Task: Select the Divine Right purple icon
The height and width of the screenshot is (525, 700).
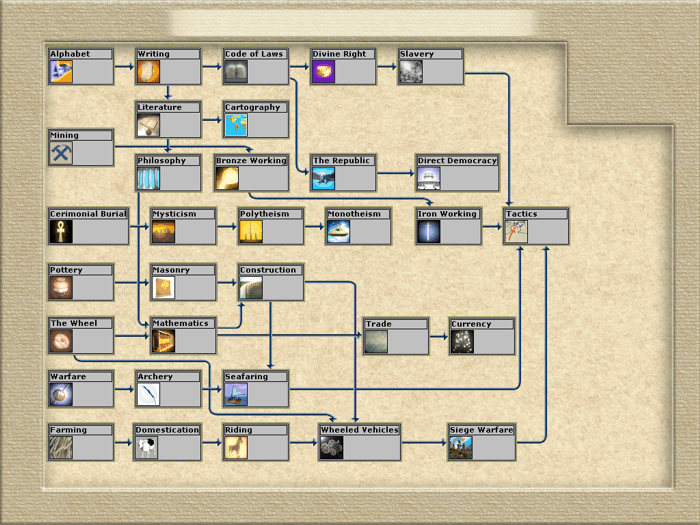Action: pyautogui.click(x=324, y=72)
